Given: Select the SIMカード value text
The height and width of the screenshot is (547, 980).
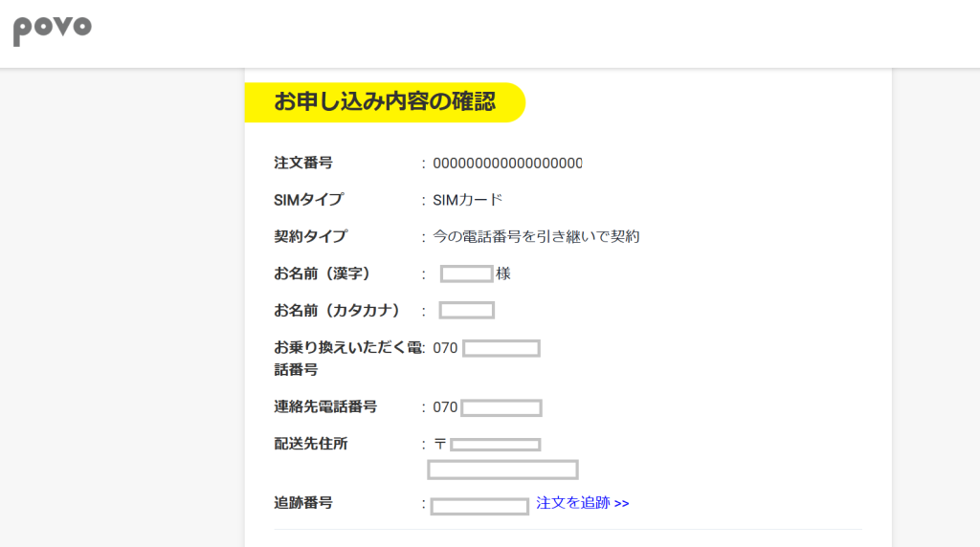Looking at the screenshot, I should 467,200.
